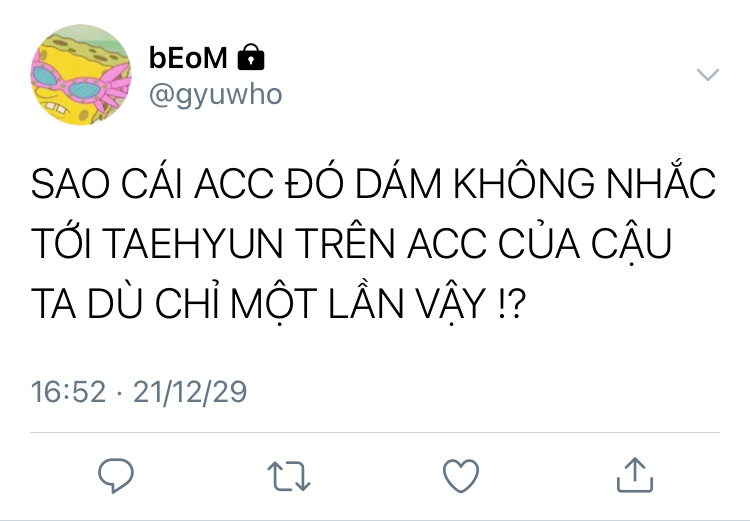Click the word KHÔNG in the tweet

pos(524,181)
